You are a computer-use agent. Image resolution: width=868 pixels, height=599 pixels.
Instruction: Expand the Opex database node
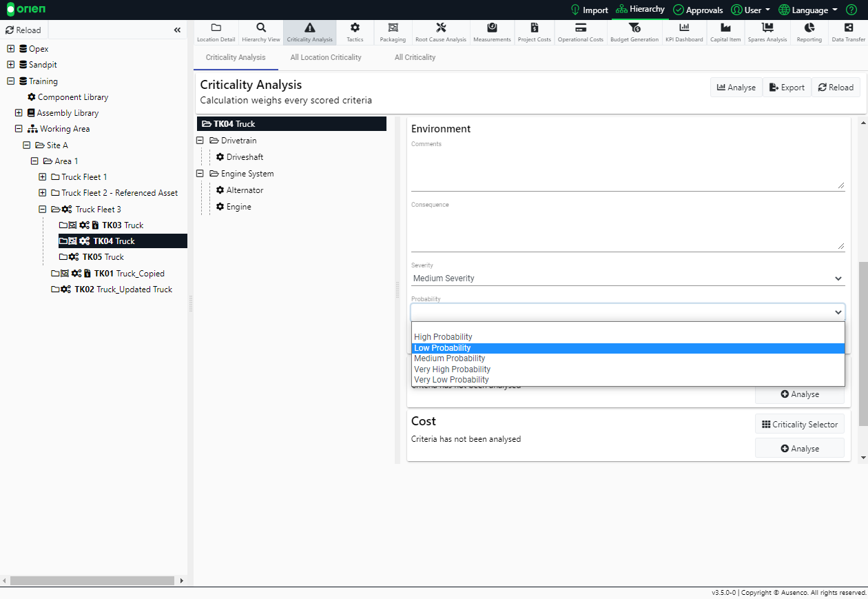(x=10, y=49)
